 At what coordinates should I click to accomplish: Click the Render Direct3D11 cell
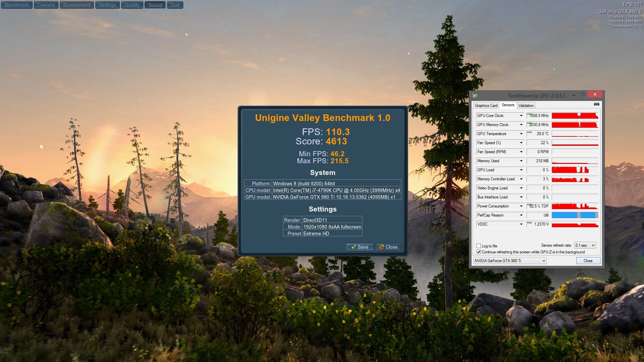tap(332, 220)
